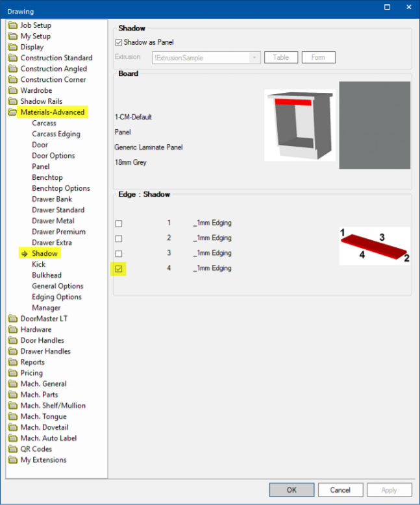Select the Benchtop Options page
420x505 pixels.
coord(61,188)
